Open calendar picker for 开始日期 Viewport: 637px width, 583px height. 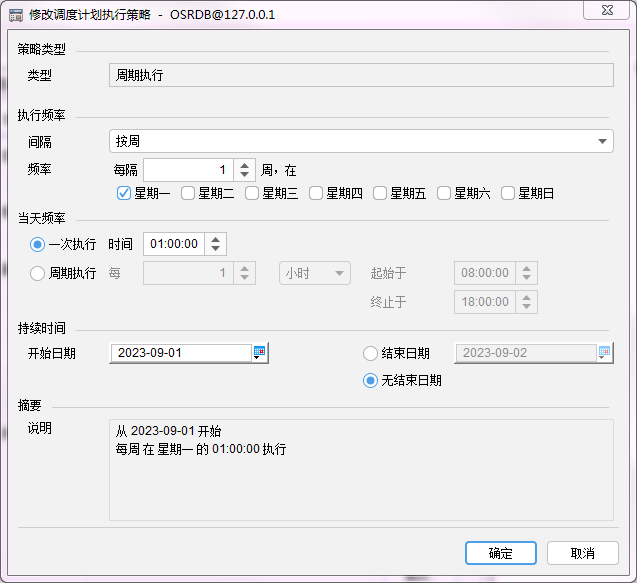259,352
